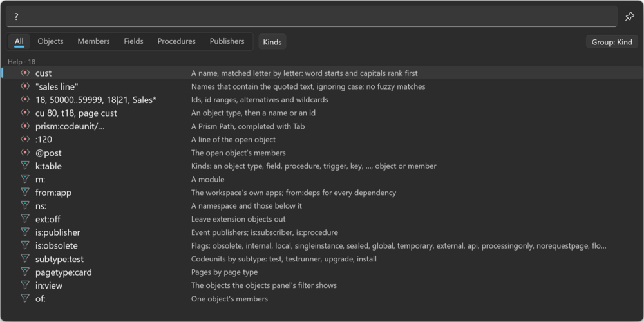The width and height of the screenshot is (644, 322).
Task: Pick the '@post' members example
Action: coord(48,153)
